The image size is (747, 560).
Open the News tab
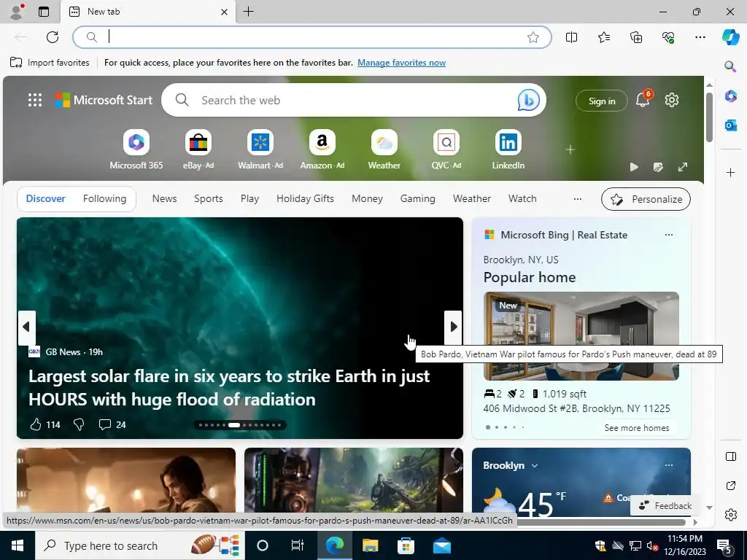pyautogui.click(x=164, y=198)
